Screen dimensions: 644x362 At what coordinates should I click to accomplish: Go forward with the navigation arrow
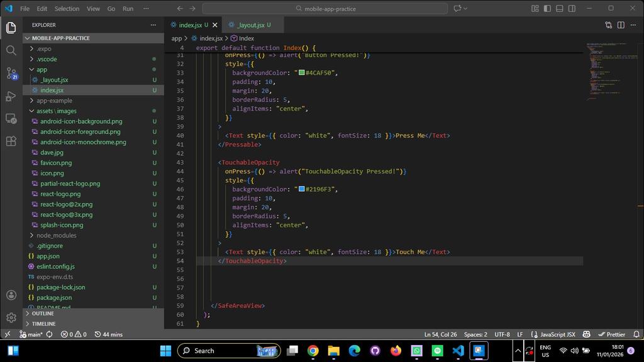[192, 9]
